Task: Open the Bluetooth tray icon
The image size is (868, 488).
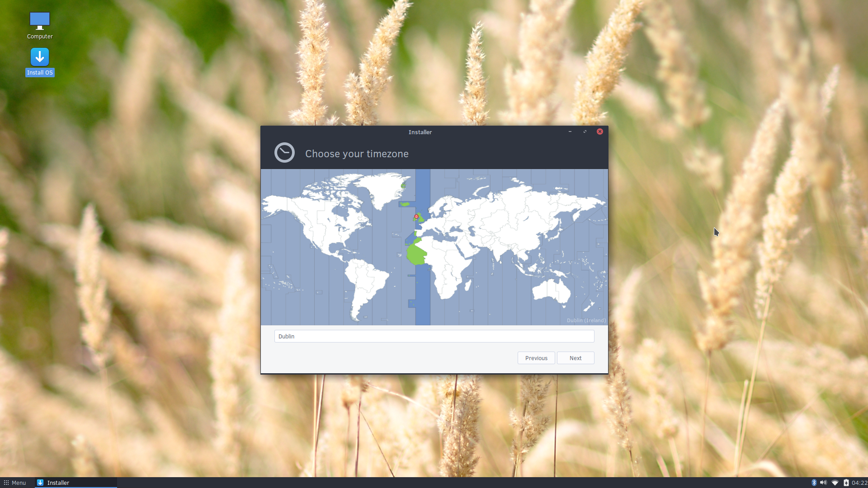Action: [814, 483]
